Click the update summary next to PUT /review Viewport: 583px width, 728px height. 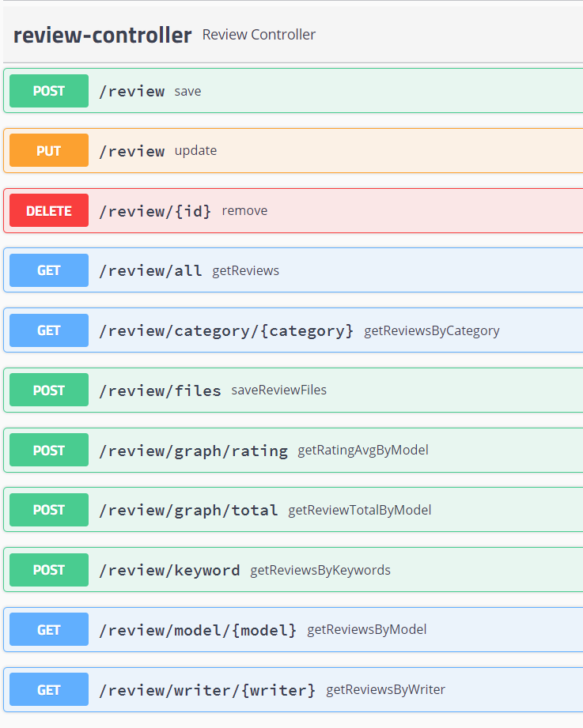(195, 150)
